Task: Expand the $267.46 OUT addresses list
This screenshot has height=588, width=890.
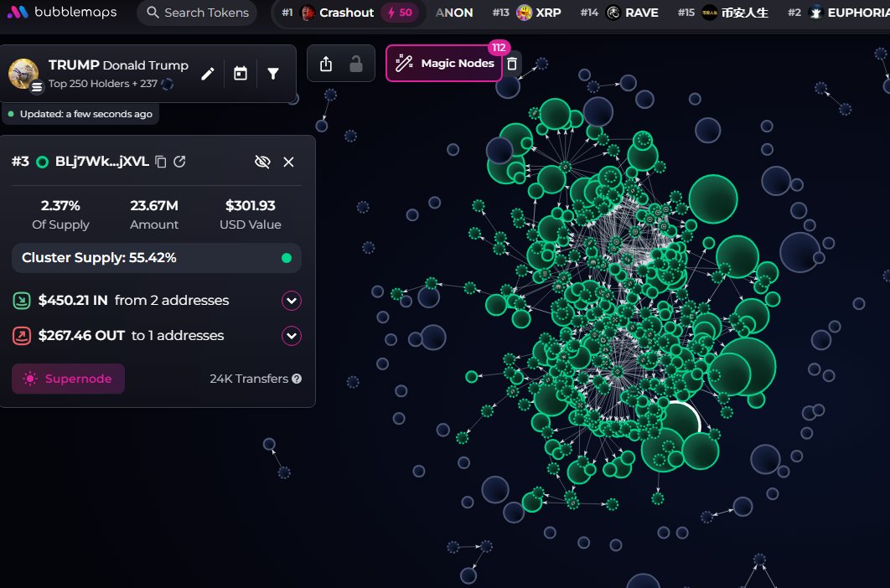Action: [x=292, y=336]
